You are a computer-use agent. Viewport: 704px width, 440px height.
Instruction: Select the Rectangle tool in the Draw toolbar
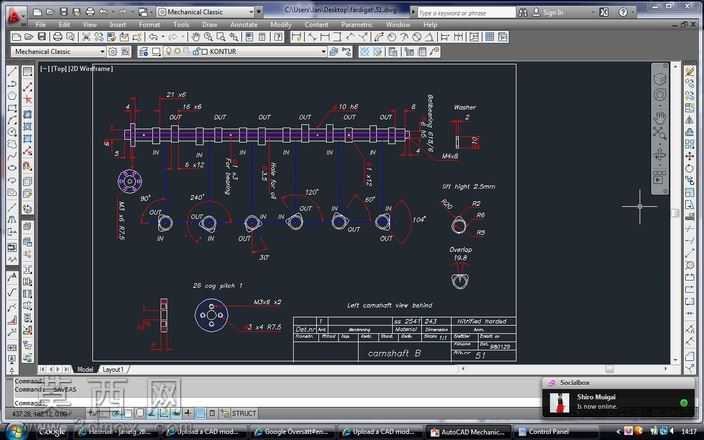[12, 108]
